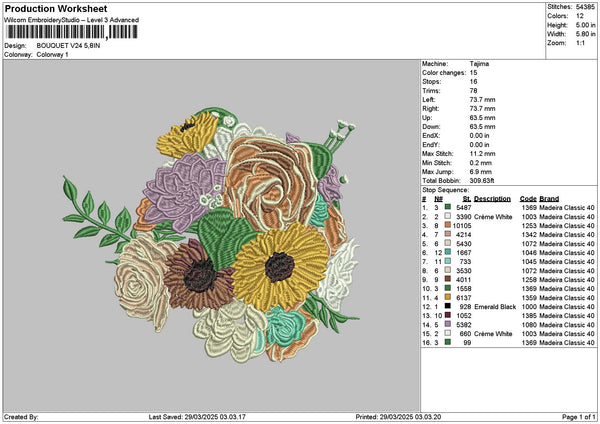This screenshot has width=600, height=424.
Task: Click the cream swatch in stop 5 (5430 stitches)
Action: pos(447,243)
